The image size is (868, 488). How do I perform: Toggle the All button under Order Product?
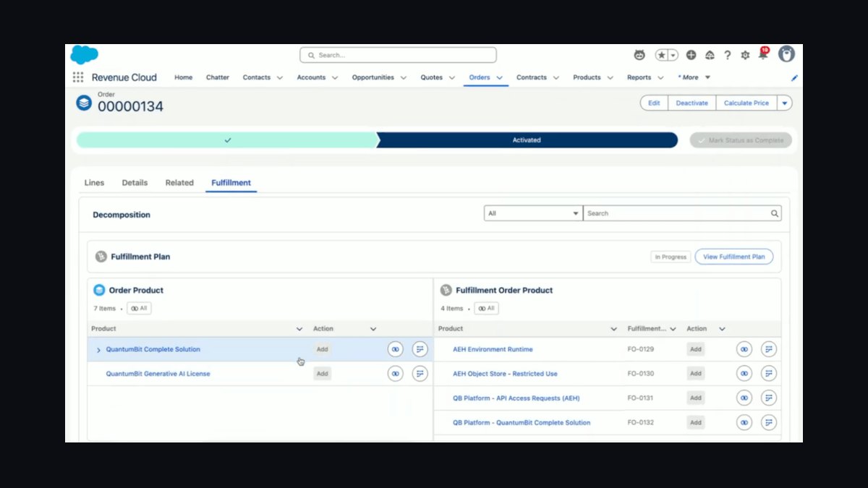[x=139, y=308]
